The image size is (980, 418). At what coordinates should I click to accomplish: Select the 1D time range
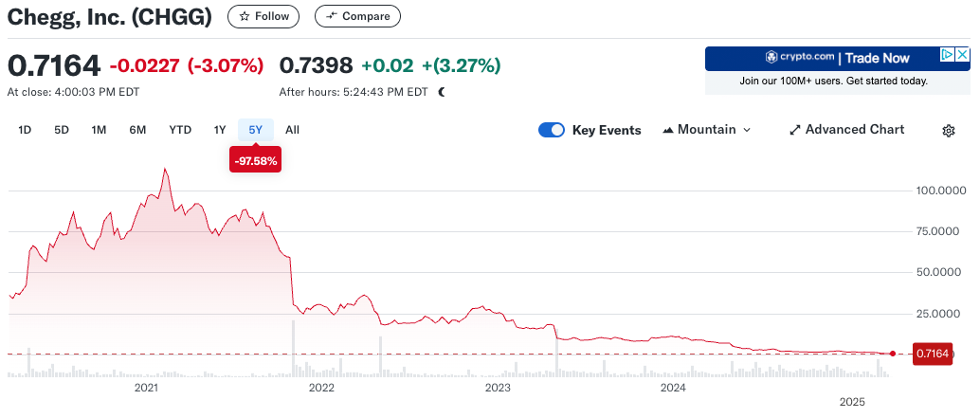click(x=25, y=130)
